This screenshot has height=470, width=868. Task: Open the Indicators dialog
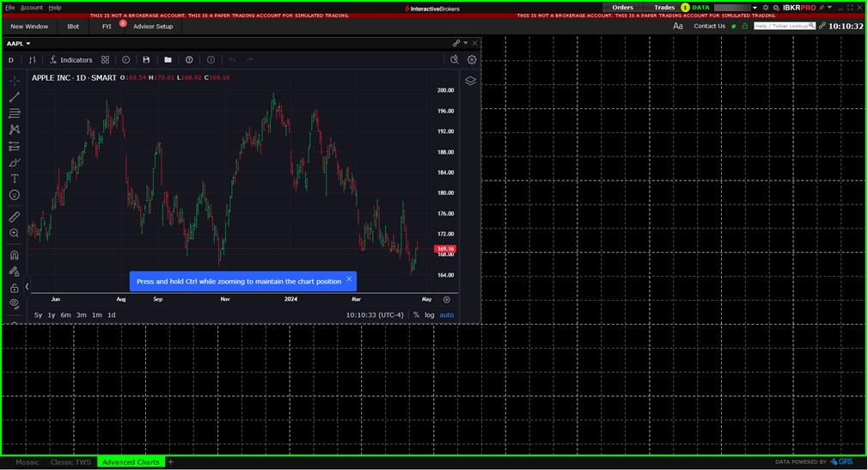click(x=70, y=60)
